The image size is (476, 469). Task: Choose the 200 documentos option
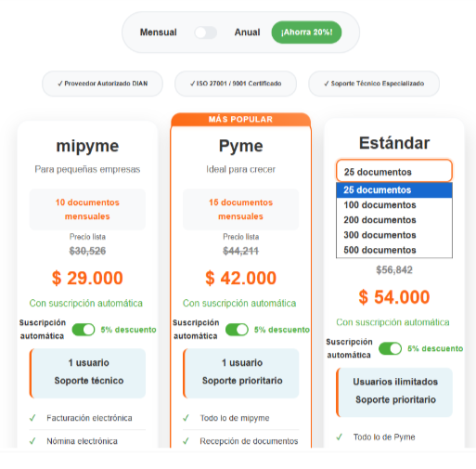pyautogui.click(x=394, y=220)
